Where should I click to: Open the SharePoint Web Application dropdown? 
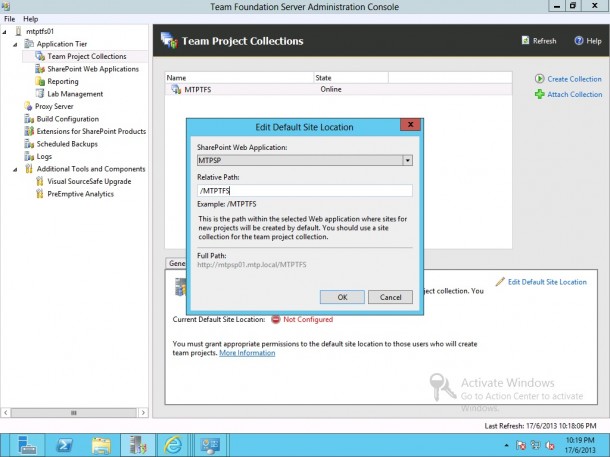407,160
